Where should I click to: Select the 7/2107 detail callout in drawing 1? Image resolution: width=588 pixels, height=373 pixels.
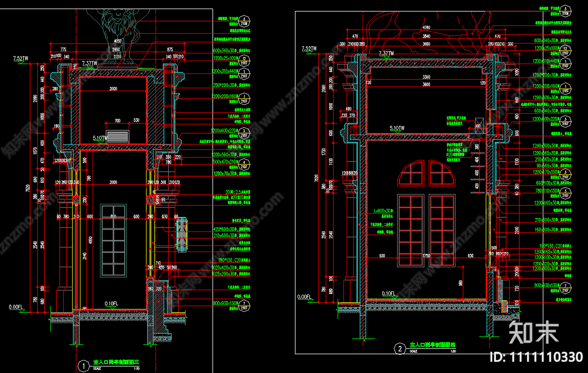[244, 306]
